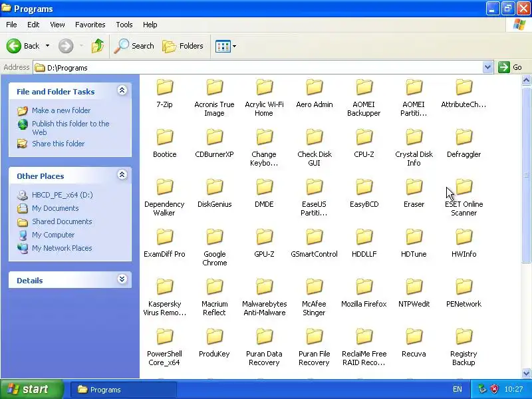The height and width of the screenshot is (399, 532).
Task: Select the Malwarebytes Anti-Malware folder
Action: click(264, 297)
